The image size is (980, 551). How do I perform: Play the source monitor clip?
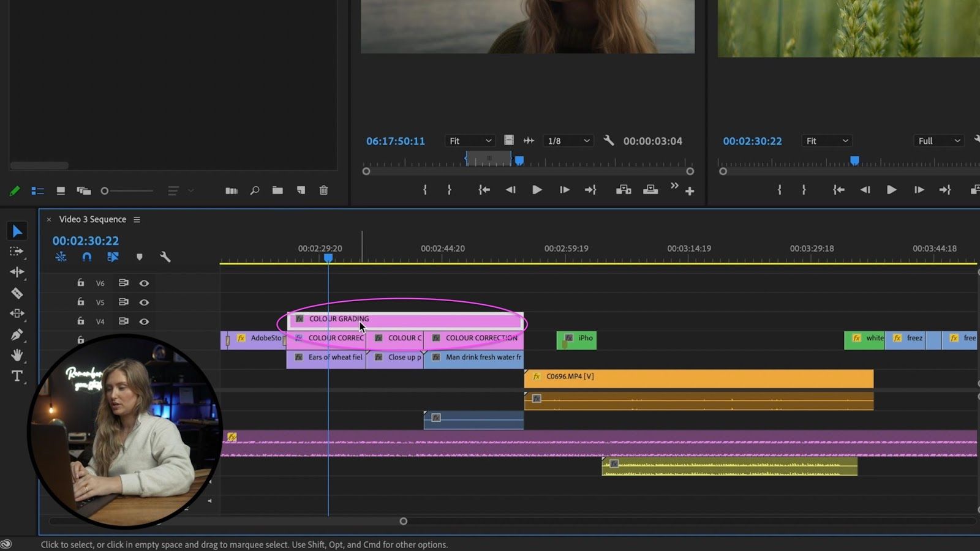coord(537,190)
